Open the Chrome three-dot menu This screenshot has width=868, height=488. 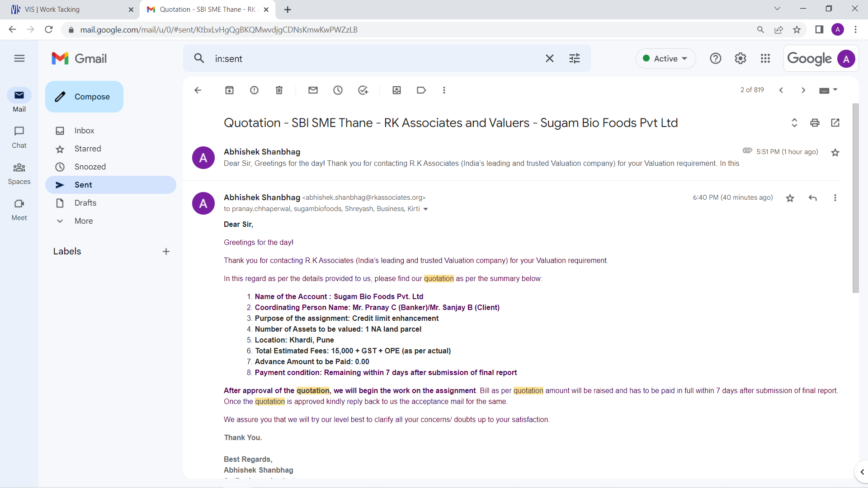pyautogui.click(x=855, y=30)
